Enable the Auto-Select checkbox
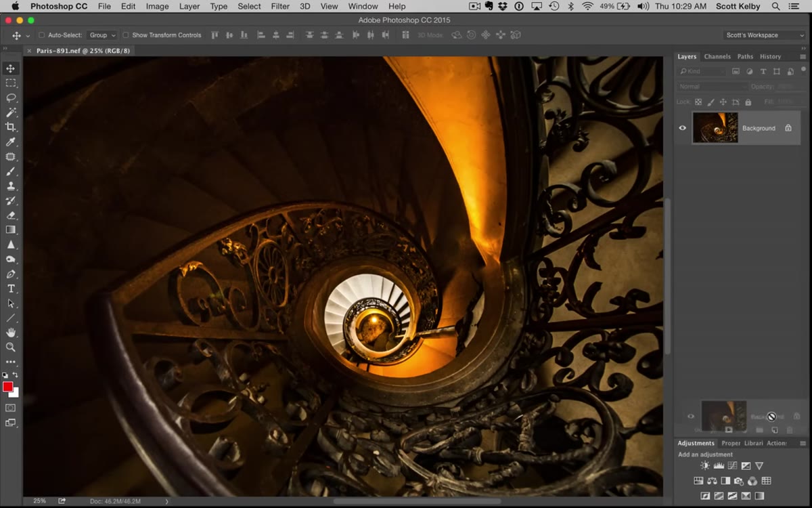The image size is (812, 508). point(41,35)
